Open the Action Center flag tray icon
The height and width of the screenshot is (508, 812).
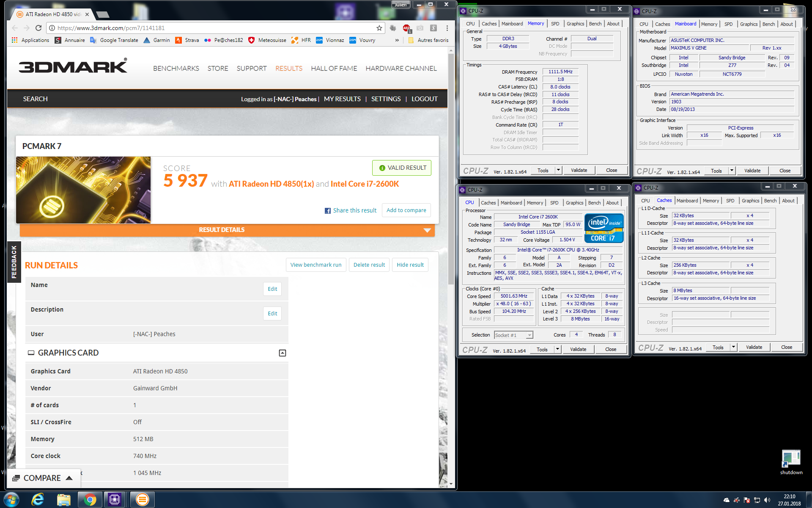coord(747,500)
